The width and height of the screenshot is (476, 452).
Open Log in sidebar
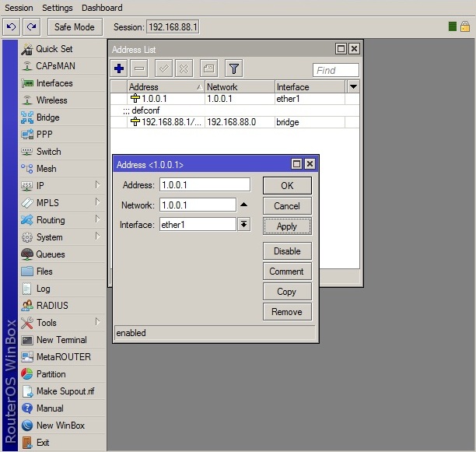(62, 289)
